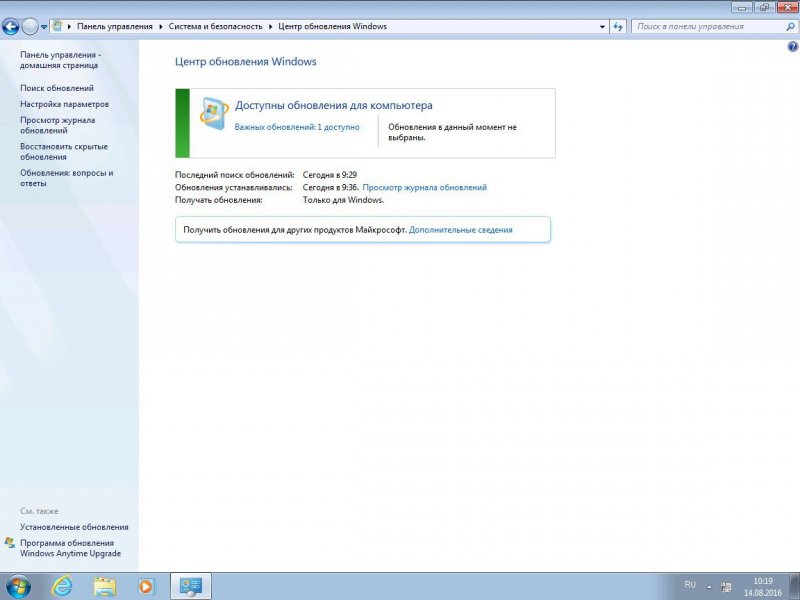Click the value 'Сегодня в 9:29'
Screen dimensions: 800x600
[330, 175]
